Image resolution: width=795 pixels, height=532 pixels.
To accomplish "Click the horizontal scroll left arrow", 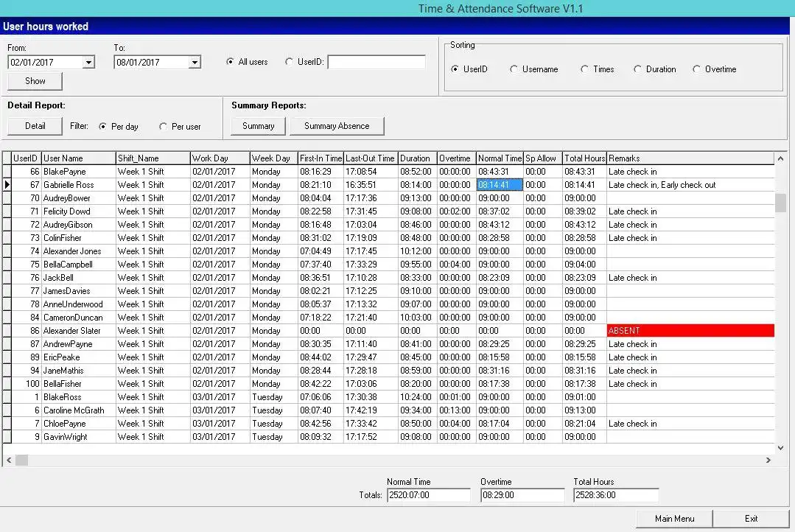I will [9, 460].
